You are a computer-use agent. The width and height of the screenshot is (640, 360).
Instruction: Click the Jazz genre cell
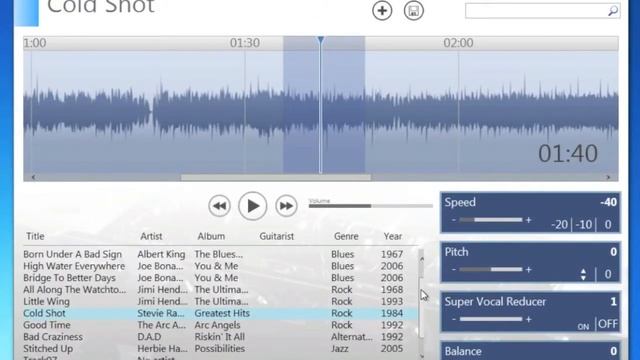340,349
